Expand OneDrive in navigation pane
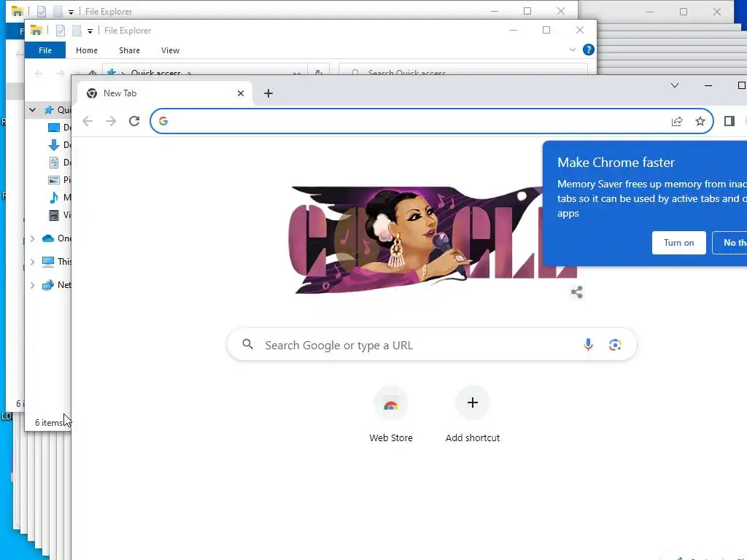This screenshot has width=747, height=560. [32, 238]
